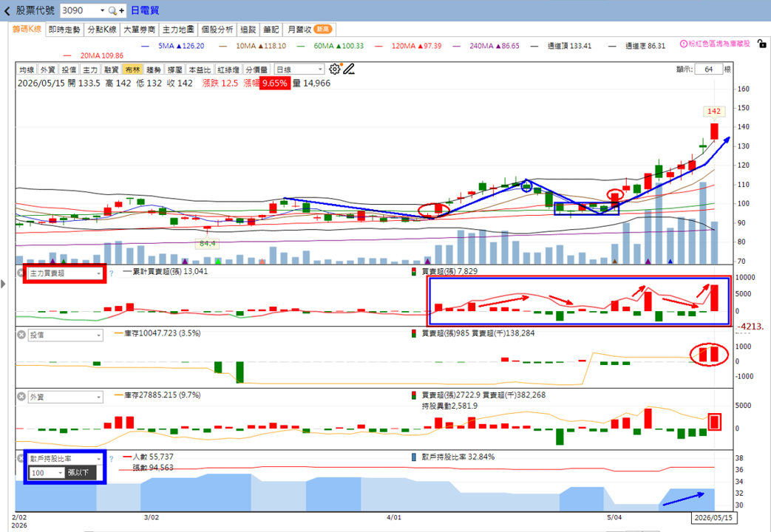Expand the left side panel arrow

point(3,284)
